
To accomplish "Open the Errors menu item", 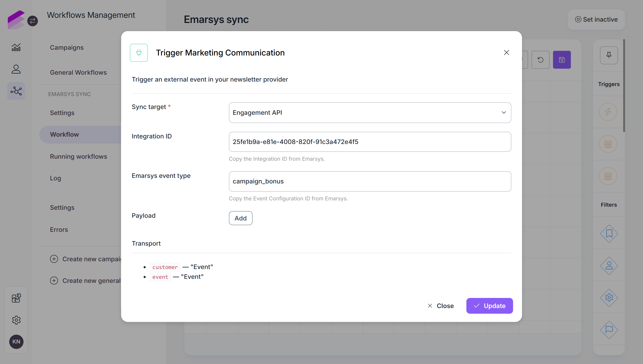I will [59, 230].
